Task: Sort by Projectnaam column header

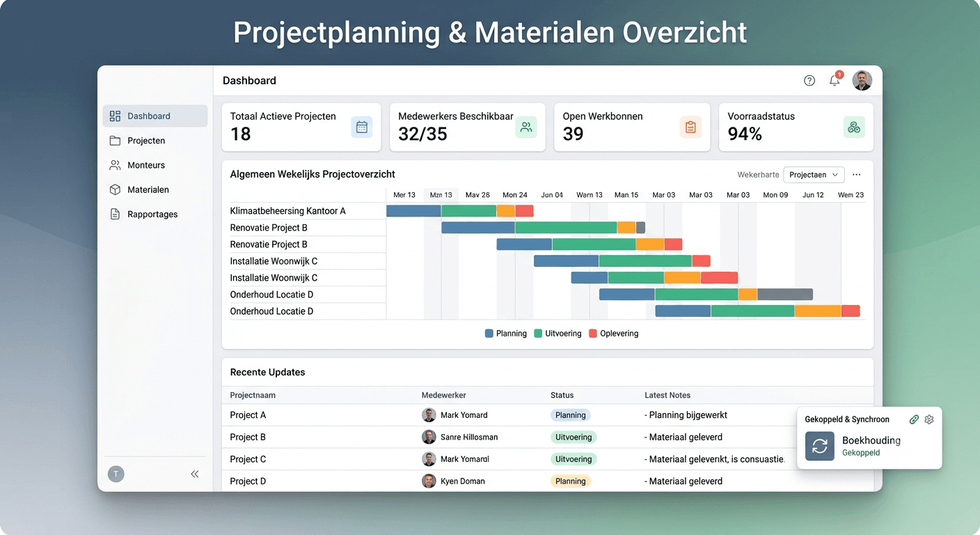Action: coord(253,395)
